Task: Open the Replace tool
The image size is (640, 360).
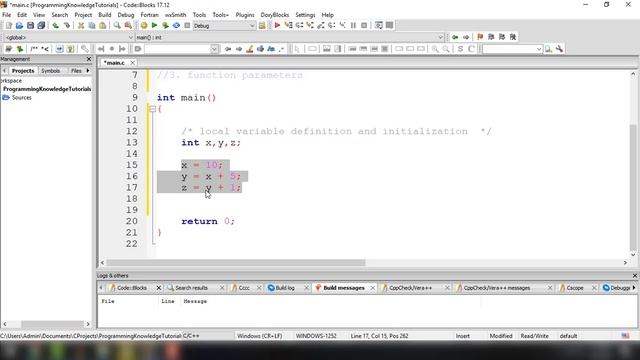Action: click(128, 25)
